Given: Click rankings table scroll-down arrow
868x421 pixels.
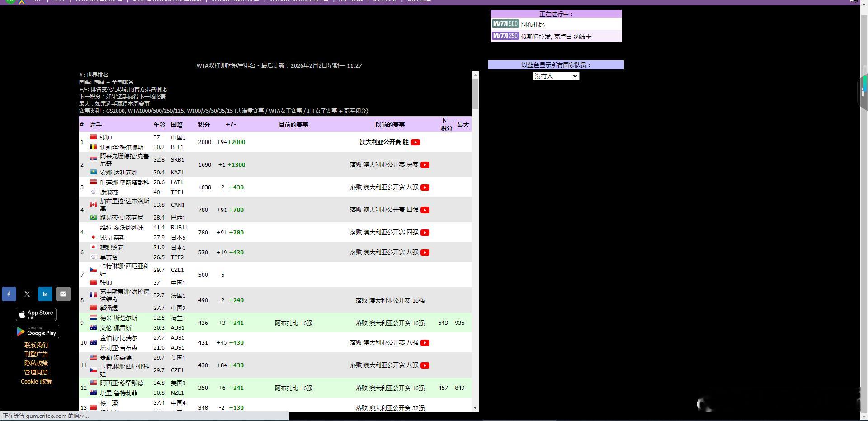Looking at the screenshot, I should point(475,408).
